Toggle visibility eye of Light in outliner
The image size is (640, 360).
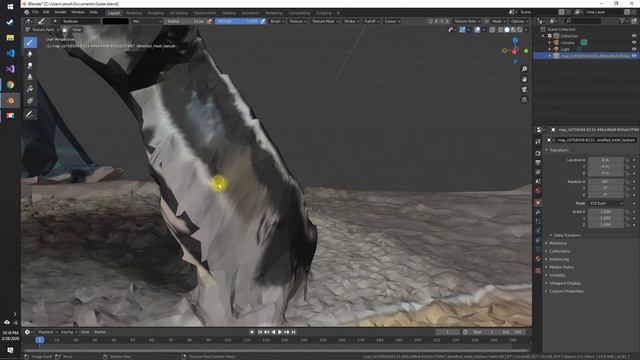pos(634,49)
